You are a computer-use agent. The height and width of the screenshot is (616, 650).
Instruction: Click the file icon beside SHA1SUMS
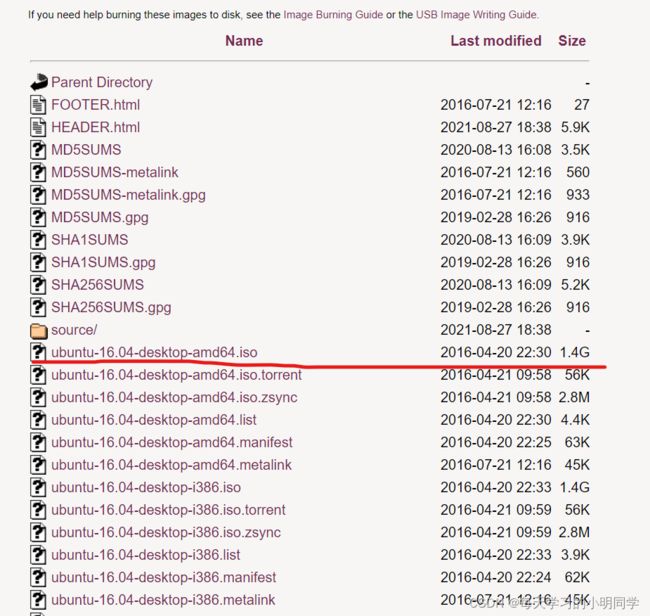[x=38, y=240]
